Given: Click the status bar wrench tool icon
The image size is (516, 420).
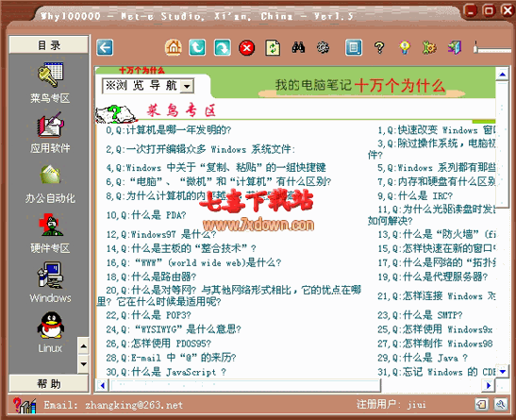Looking at the screenshot, I should coord(501,404).
